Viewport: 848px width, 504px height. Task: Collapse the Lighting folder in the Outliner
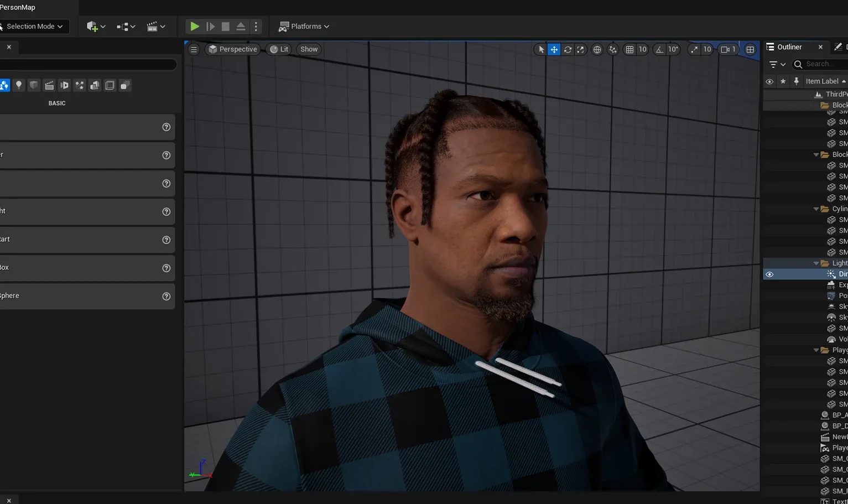(x=816, y=263)
